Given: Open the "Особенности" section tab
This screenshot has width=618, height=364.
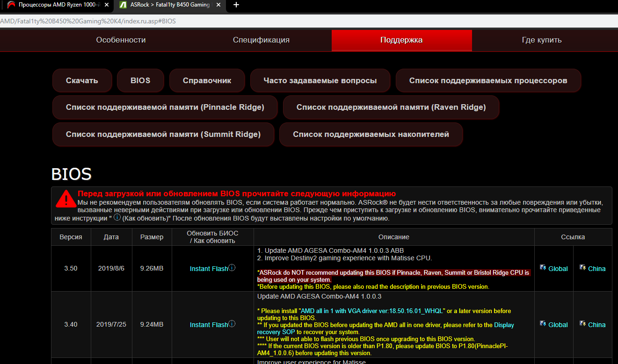Looking at the screenshot, I should (x=121, y=40).
